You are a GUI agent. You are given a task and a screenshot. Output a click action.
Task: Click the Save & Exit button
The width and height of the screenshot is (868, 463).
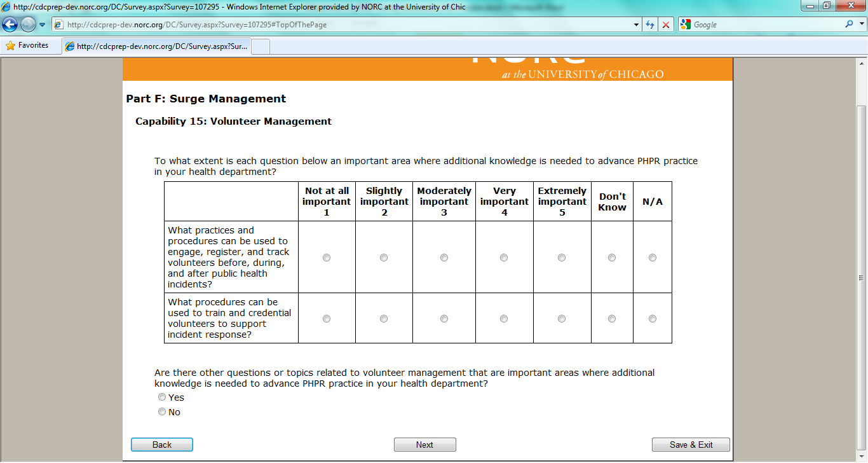pyautogui.click(x=691, y=445)
